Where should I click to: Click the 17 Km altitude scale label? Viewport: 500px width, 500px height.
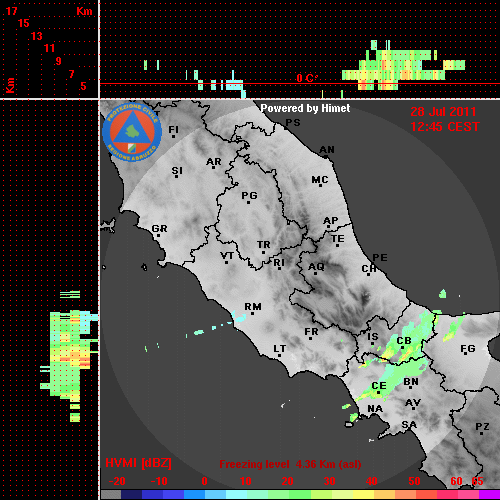pos(11,11)
